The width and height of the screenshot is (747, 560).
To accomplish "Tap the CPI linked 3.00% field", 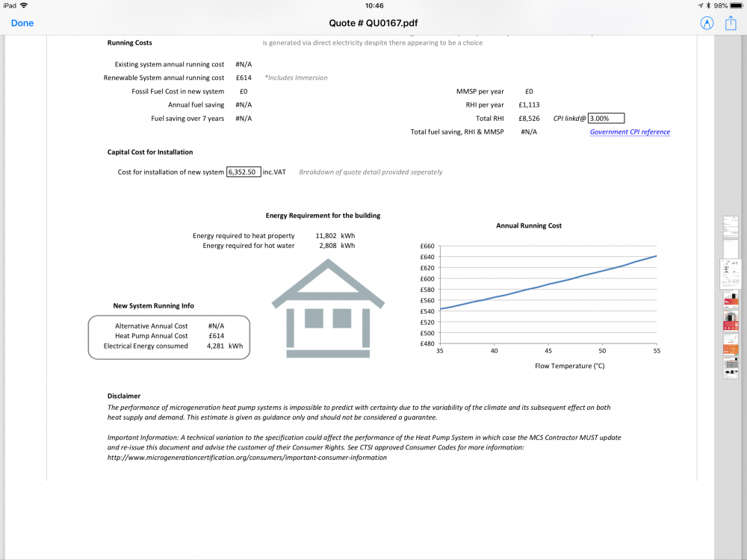I will (x=606, y=118).
